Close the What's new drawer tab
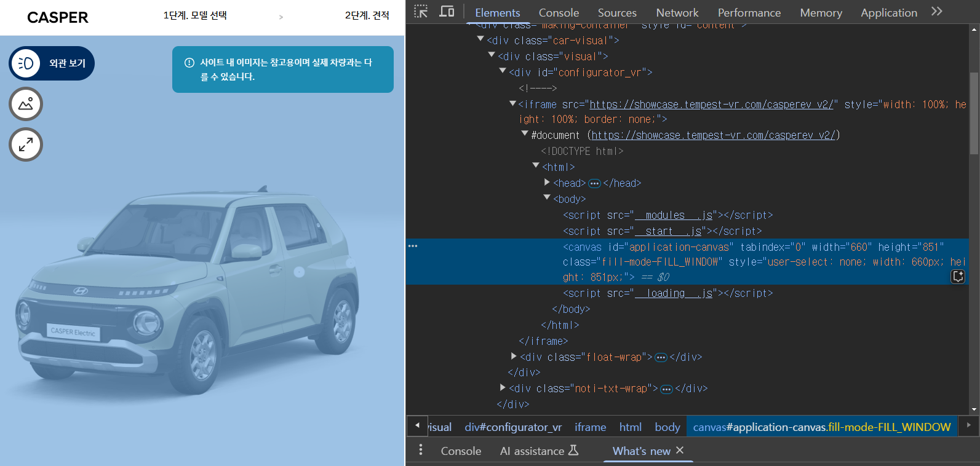 (680, 450)
